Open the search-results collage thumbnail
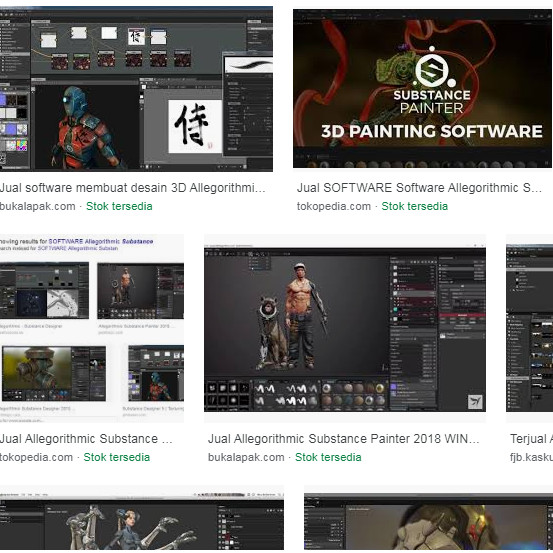This screenshot has width=553, height=553. (92, 328)
